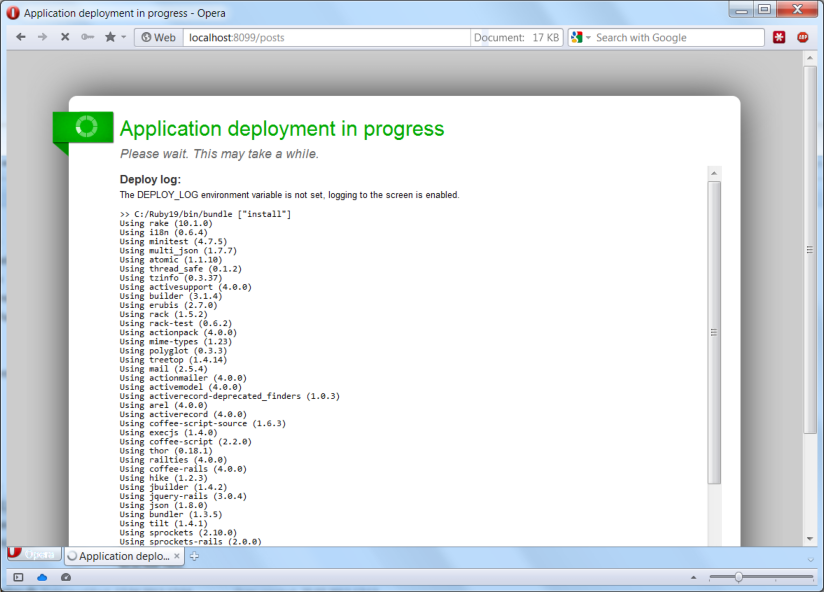Open Opera Link cloud icon in status bar
824x592 pixels.
point(42,577)
